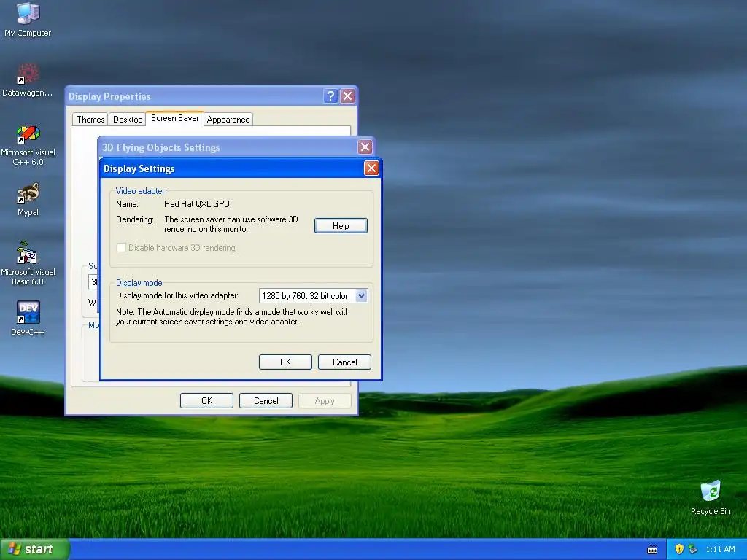Launch Dev-C++ desktop shortcut

click(x=28, y=318)
